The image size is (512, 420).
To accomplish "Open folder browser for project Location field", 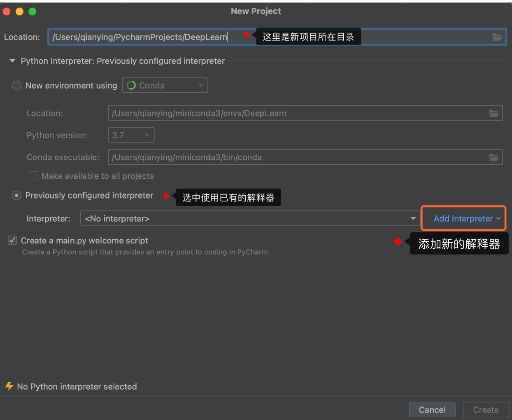I will pos(497,37).
